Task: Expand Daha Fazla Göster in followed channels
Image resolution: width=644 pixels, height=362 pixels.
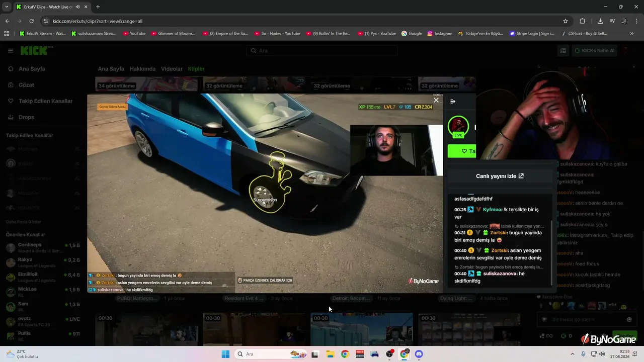Action: (x=24, y=222)
